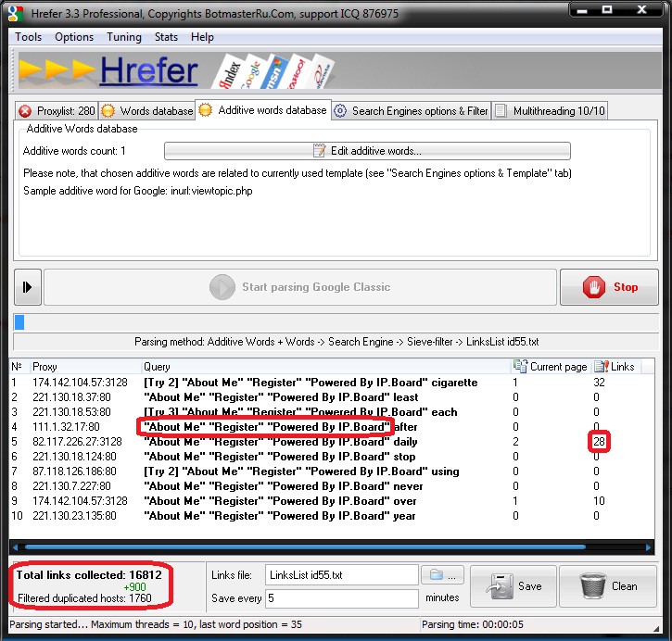
Task: Click the Google app icon in title bar
Action: [16, 13]
